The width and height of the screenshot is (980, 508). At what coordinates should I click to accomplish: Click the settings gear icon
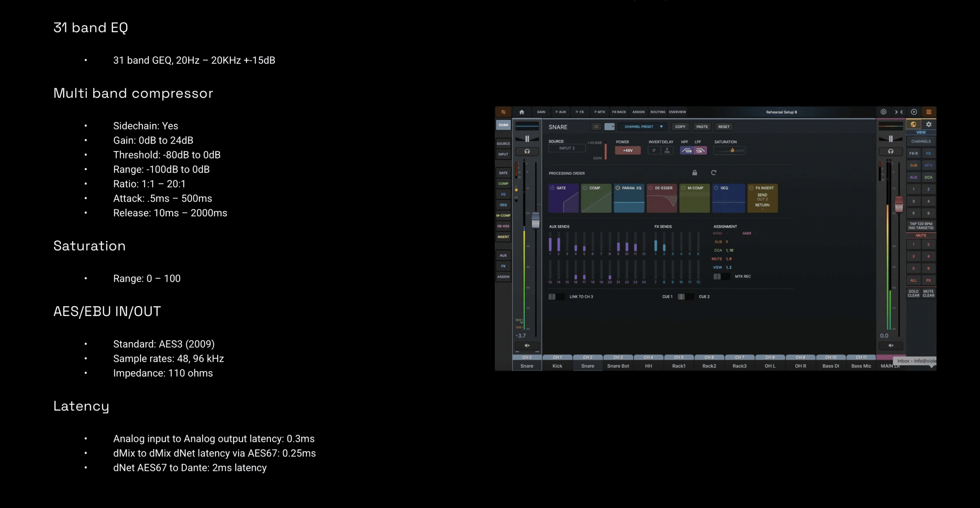929,124
